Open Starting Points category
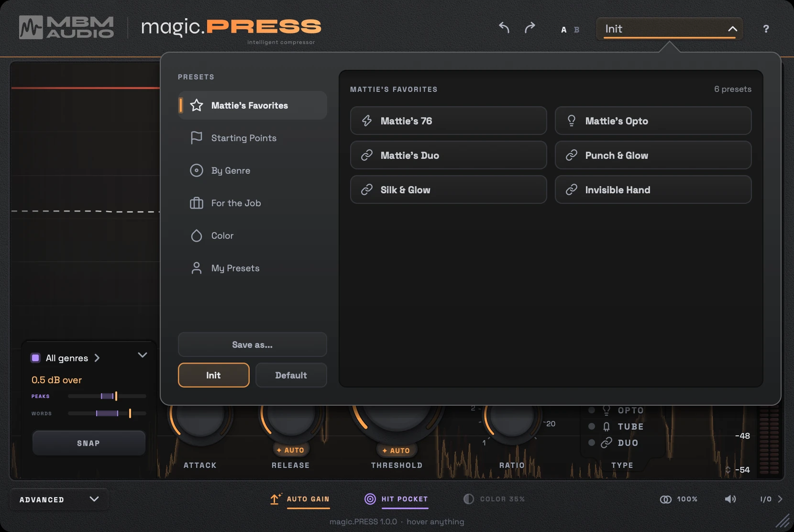The width and height of the screenshot is (794, 532). pyautogui.click(x=253, y=138)
